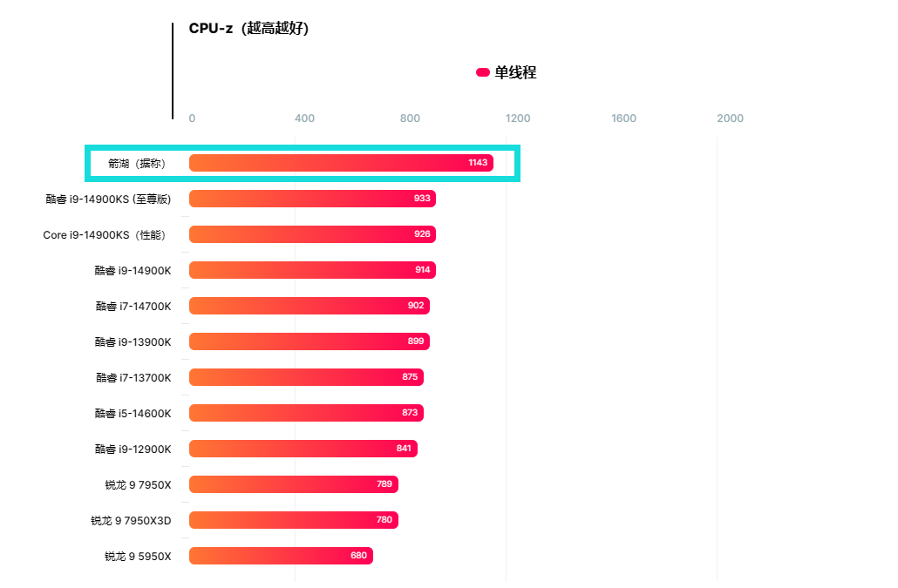Click the Core i9-14900KS（性能）label
The width and height of the screenshot is (898, 588).
(104, 234)
